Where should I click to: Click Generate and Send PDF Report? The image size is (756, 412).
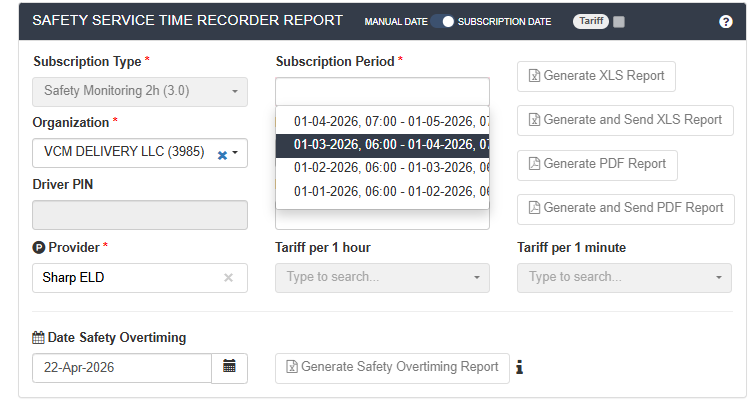[625, 208]
